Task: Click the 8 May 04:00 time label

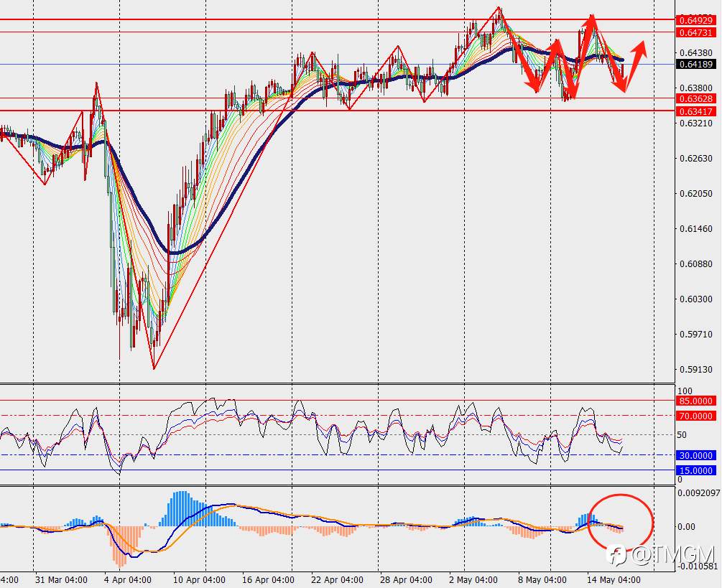Action: [x=542, y=579]
